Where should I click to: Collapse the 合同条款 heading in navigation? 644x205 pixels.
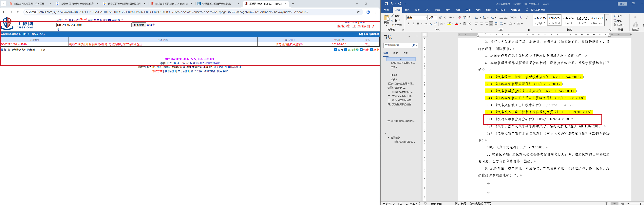[388, 138]
